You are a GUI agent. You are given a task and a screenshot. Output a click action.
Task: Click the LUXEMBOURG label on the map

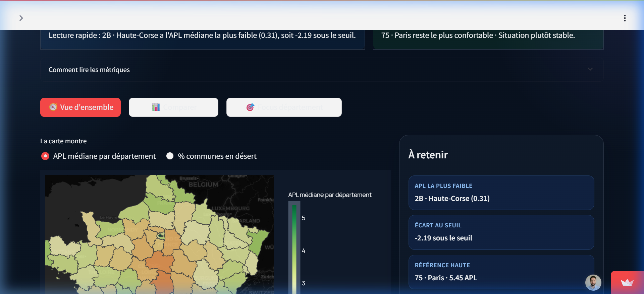[230, 208]
